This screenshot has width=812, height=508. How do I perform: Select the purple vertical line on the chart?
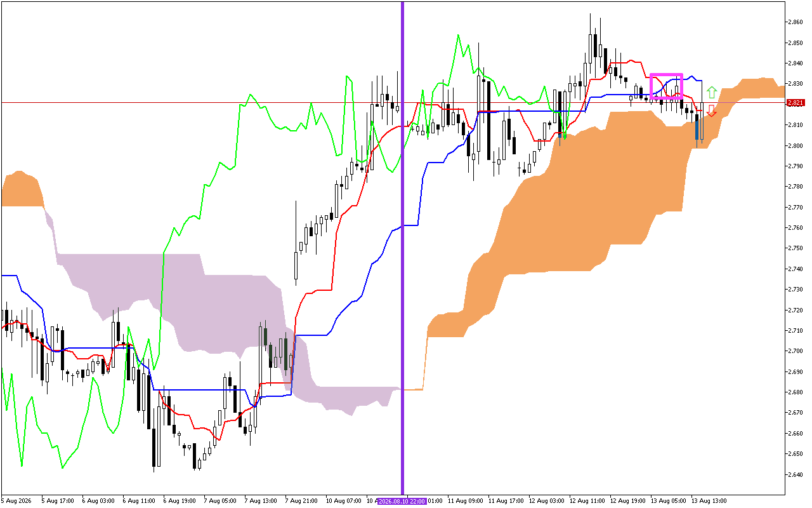click(402, 248)
